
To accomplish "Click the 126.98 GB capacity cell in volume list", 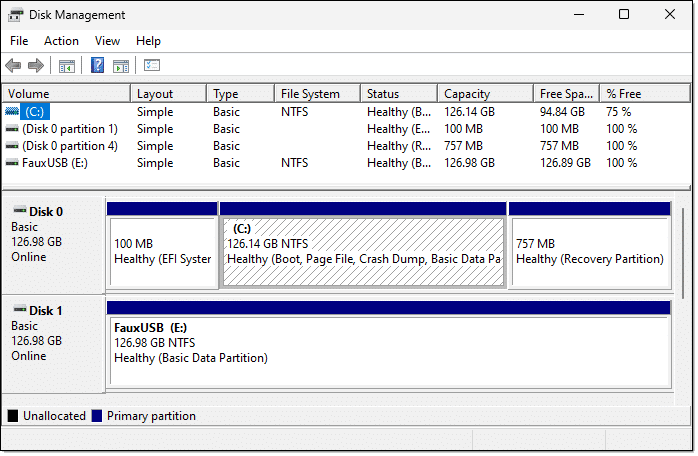I will [469, 163].
